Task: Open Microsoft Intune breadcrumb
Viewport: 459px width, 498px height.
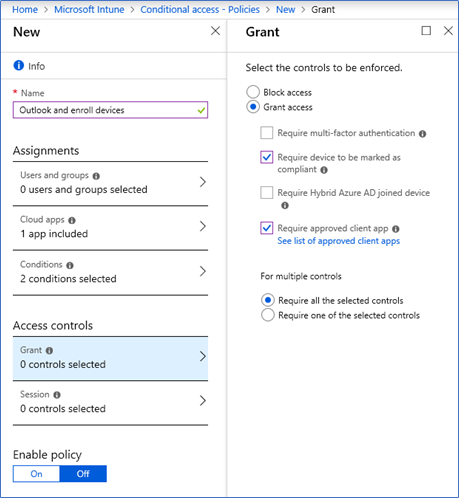Action: click(89, 9)
